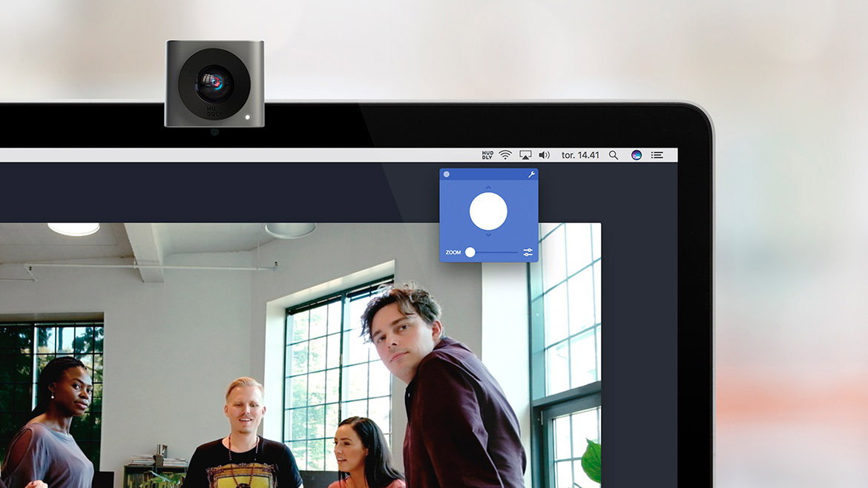Screen dimensions: 868x488
Task: Open Notification Center list icon
Action: click(657, 155)
